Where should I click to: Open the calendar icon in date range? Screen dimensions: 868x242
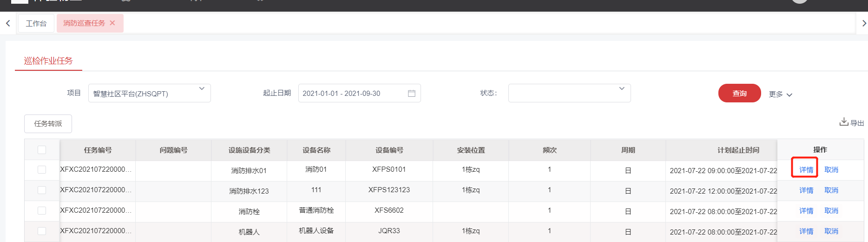[411, 93]
